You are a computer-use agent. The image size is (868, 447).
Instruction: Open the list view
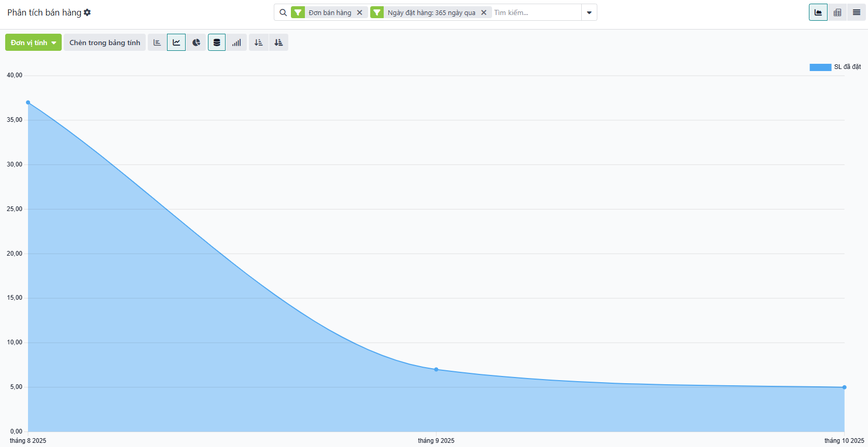[856, 12]
